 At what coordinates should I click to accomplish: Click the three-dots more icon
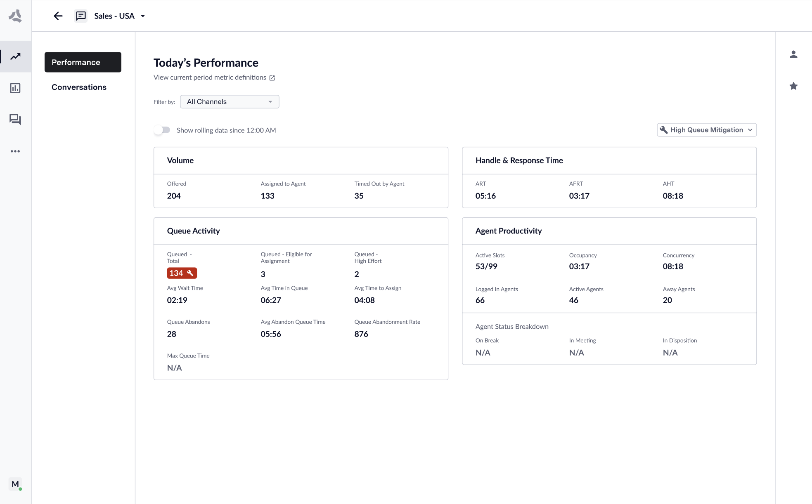pos(15,151)
